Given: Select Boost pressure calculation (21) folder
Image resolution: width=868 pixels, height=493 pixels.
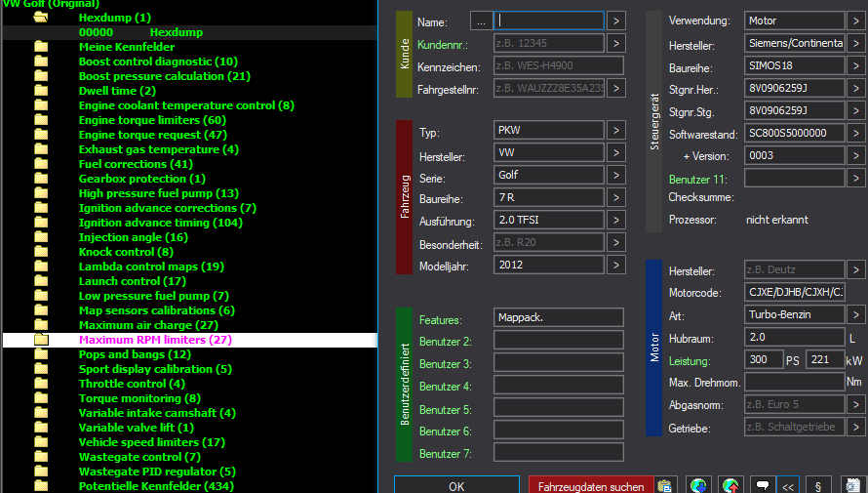Looking at the screenshot, I should [165, 76].
